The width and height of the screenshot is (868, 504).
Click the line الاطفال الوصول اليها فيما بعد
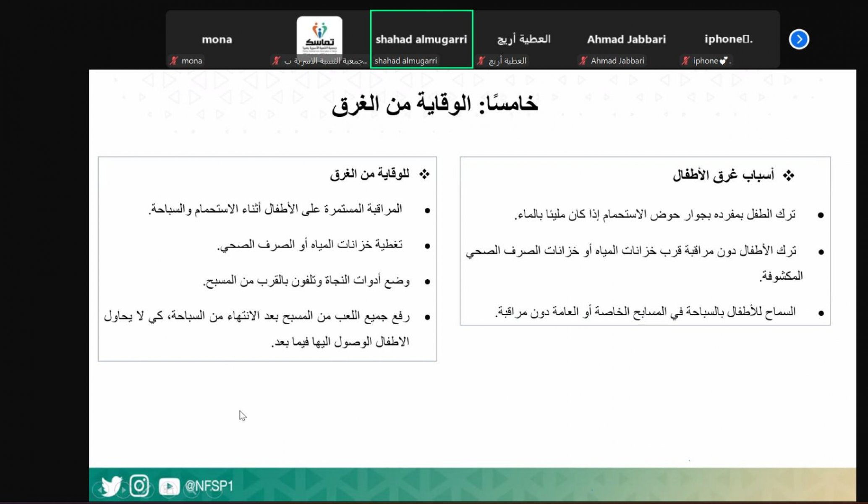click(x=340, y=341)
